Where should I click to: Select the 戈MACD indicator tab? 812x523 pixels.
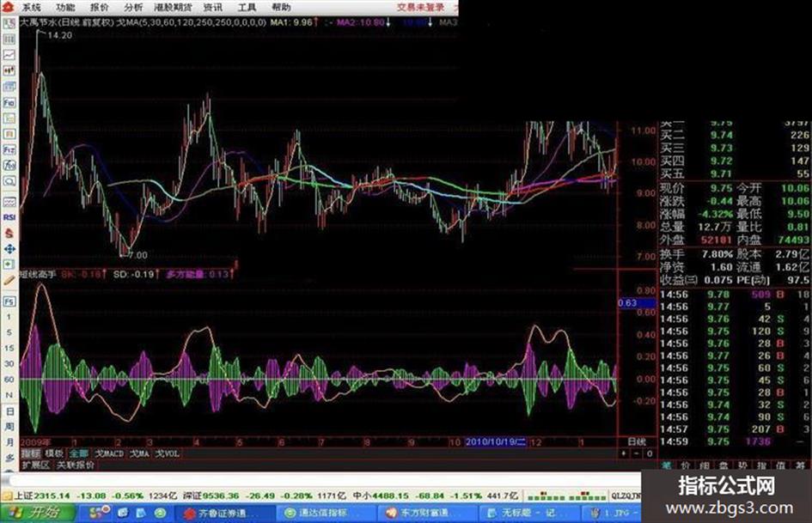[109, 452]
